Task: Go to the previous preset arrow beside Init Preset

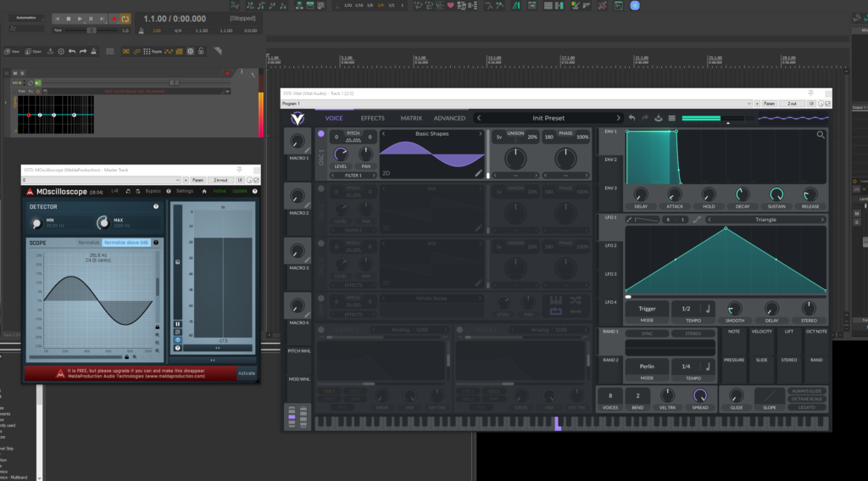Action: [x=479, y=118]
